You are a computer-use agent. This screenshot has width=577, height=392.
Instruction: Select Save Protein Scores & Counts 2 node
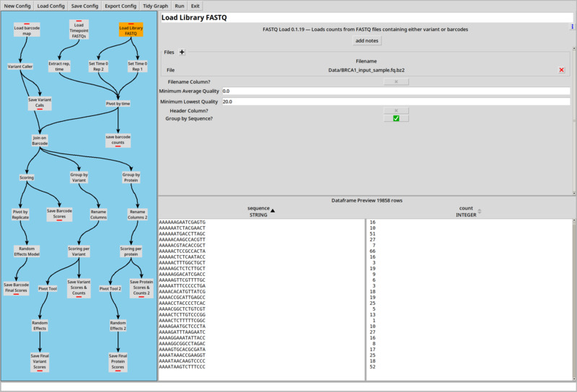pyautogui.click(x=141, y=288)
